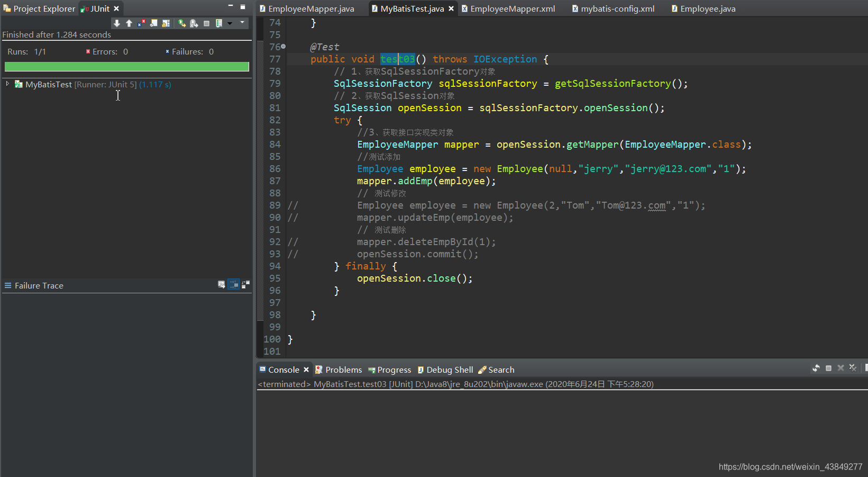Select MyBatisTest [Runner: JUnit 5] row
The image size is (868, 477).
click(98, 84)
